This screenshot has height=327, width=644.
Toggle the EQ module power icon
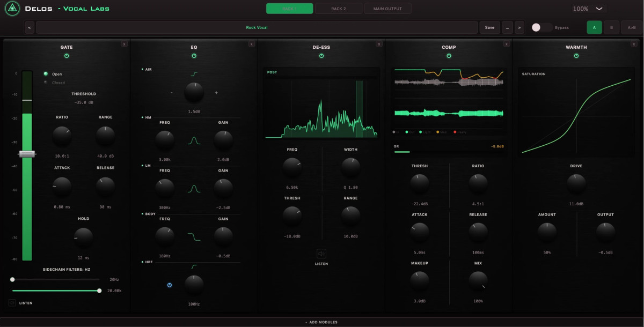194,56
